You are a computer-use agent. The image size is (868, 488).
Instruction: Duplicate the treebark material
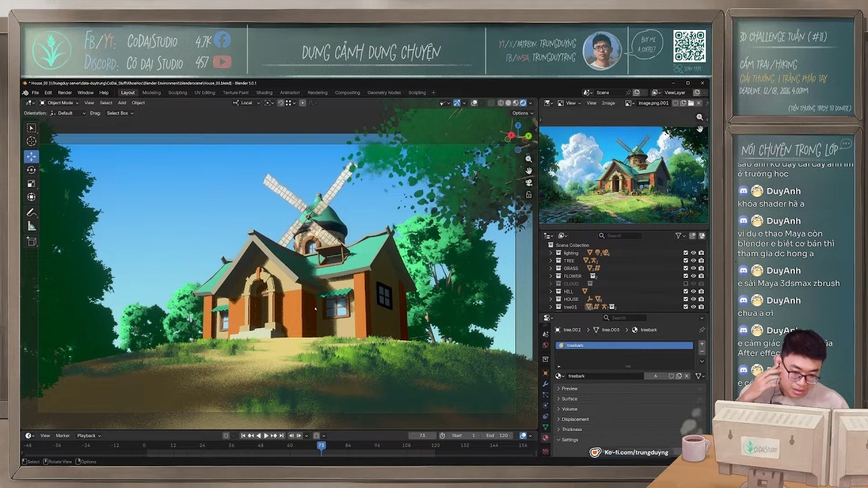click(x=679, y=376)
